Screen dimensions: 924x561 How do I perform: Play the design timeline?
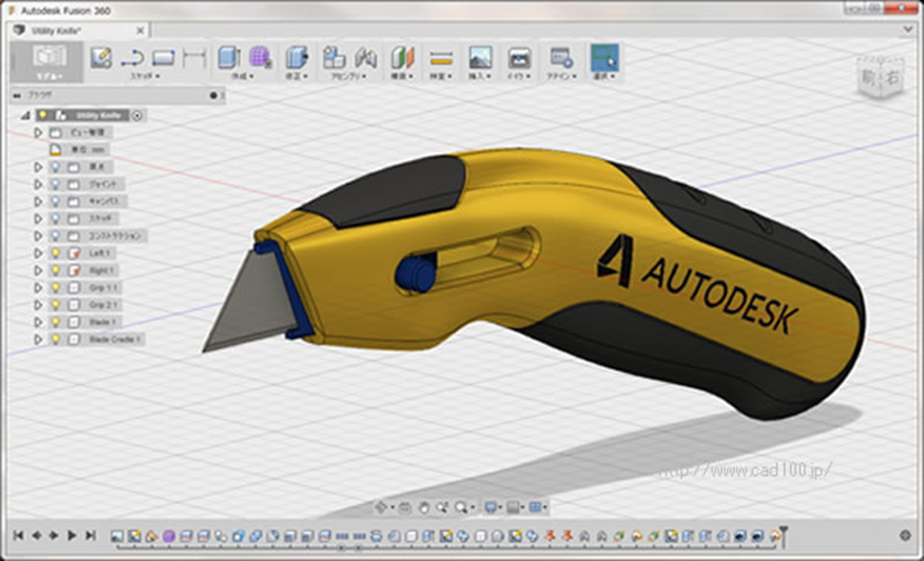click(72, 535)
